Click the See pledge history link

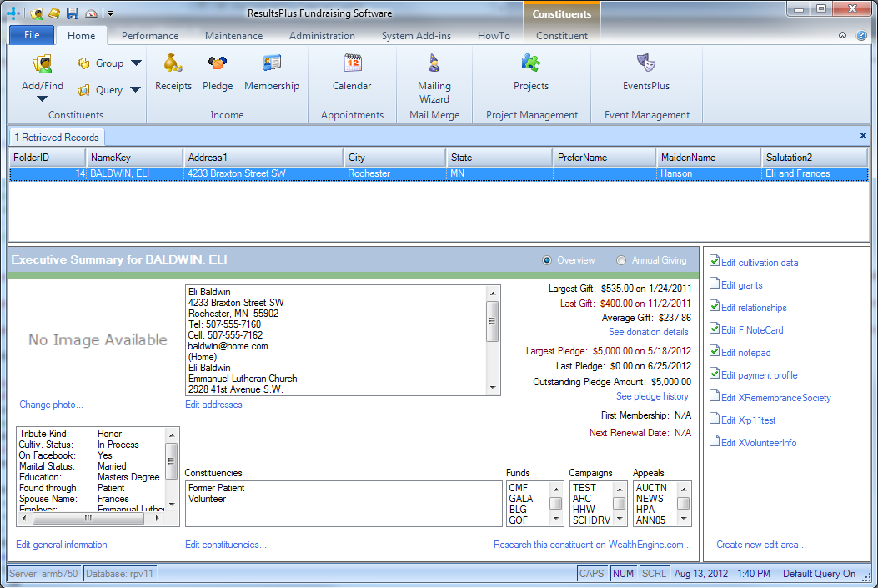652,396
